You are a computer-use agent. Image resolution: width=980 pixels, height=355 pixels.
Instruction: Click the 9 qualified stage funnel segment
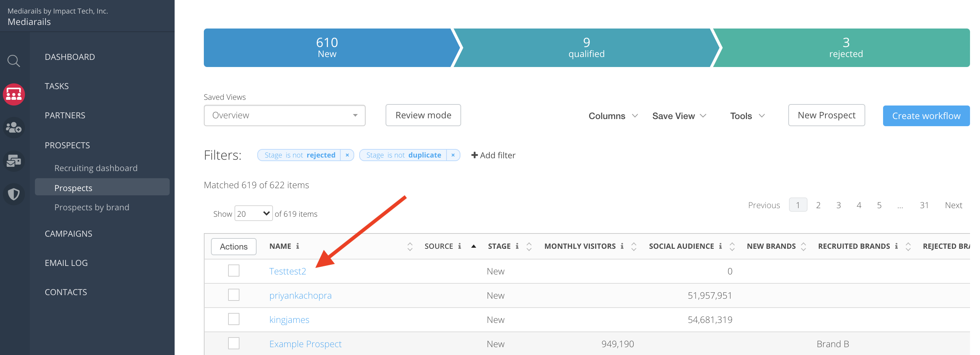(x=586, y=48)
